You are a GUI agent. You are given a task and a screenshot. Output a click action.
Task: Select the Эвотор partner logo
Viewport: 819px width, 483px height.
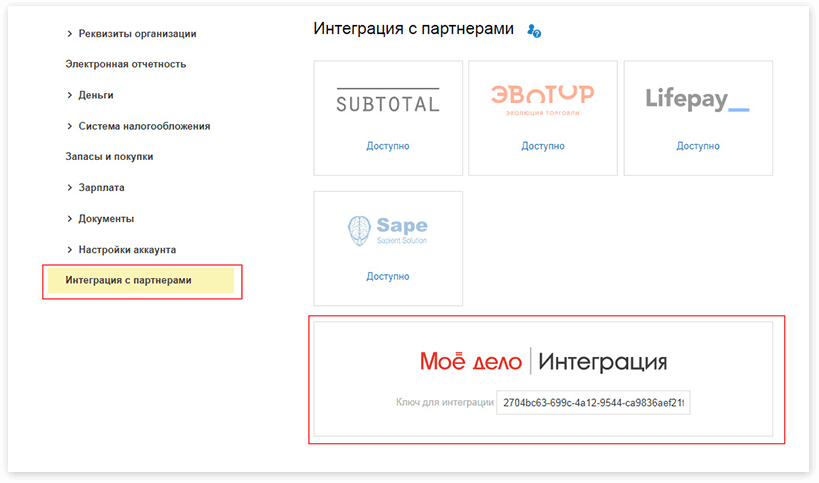[542, 100]
